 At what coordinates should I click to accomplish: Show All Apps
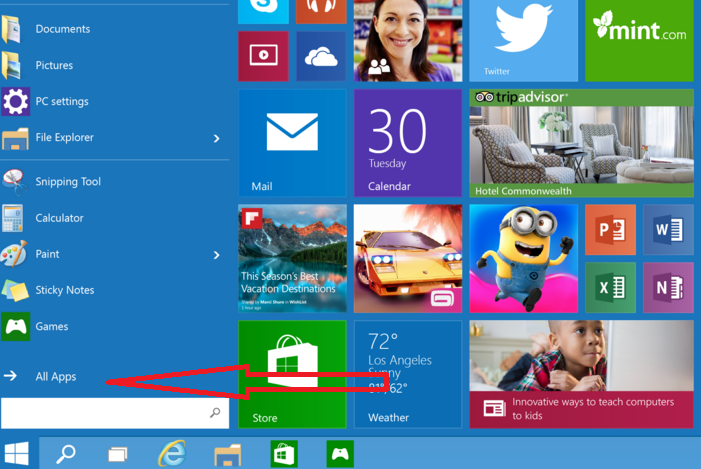coord(54,376)
